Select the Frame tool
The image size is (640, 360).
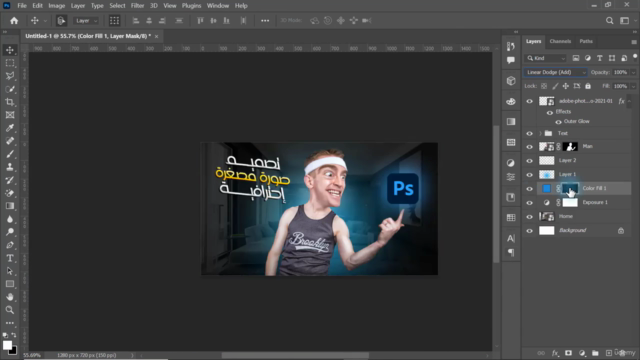coord(10,115)
